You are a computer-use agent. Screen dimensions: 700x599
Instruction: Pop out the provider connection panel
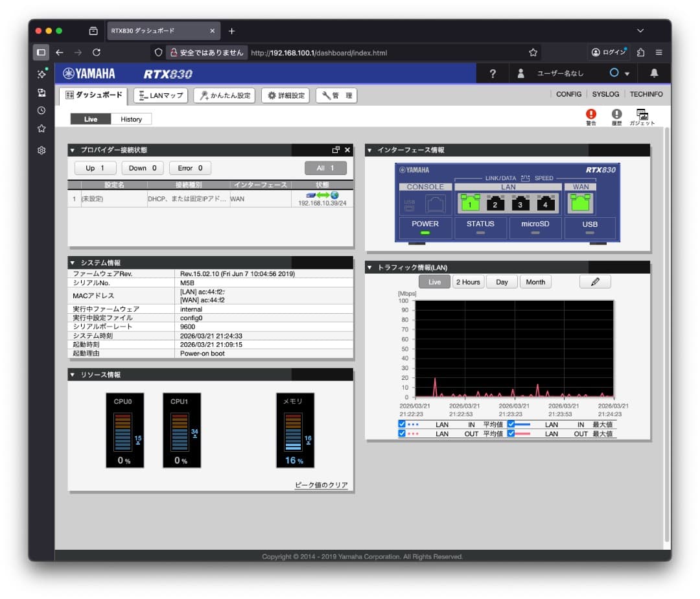click(336, 150)
